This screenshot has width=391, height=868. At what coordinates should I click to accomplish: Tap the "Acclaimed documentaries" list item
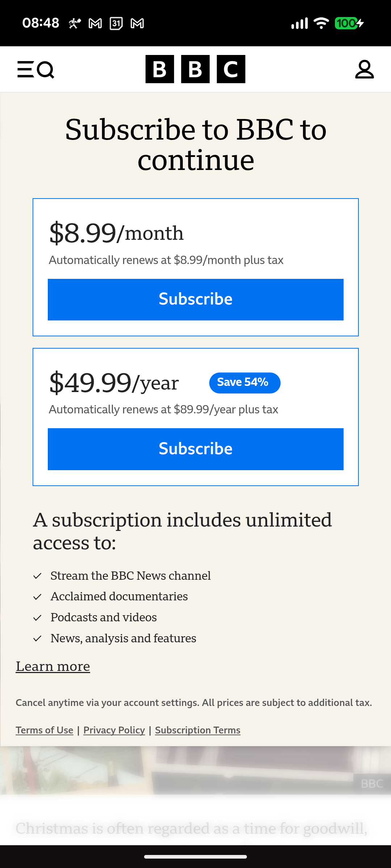(x=119, y=596)
